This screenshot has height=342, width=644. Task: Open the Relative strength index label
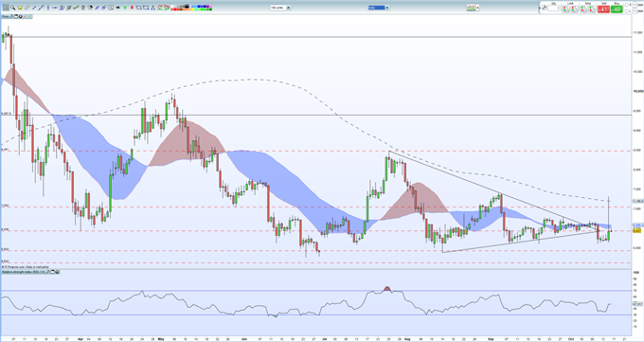[x=24, y=272]
